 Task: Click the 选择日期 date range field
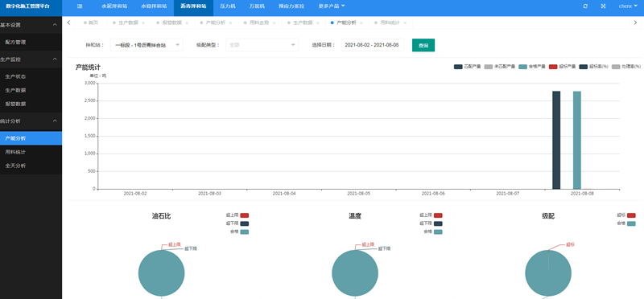[x=373, y=45]
